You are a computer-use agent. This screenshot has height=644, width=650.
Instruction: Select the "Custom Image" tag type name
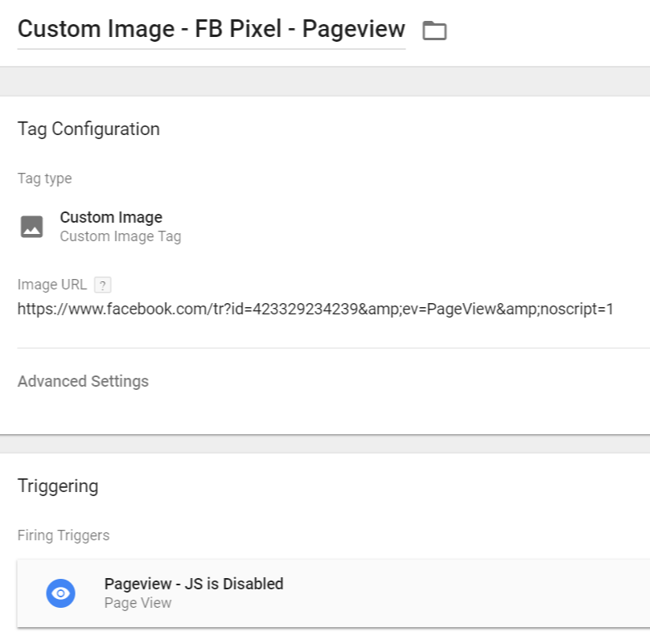pyautogui.click(x=111, y=217)
